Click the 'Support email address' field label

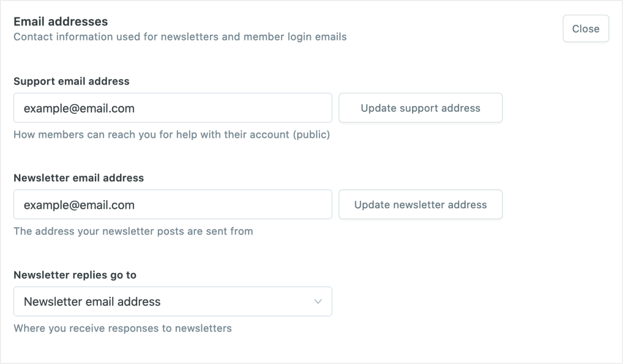click(72, 82)
